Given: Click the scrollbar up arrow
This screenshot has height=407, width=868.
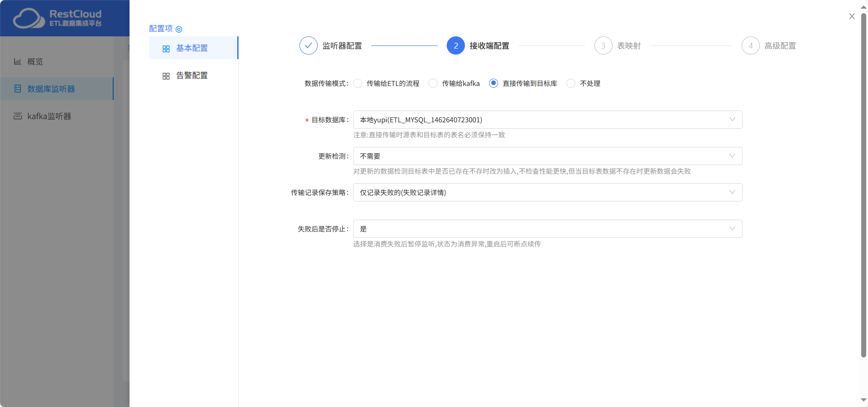Looking at the screenshot, I should pos(863,7).
